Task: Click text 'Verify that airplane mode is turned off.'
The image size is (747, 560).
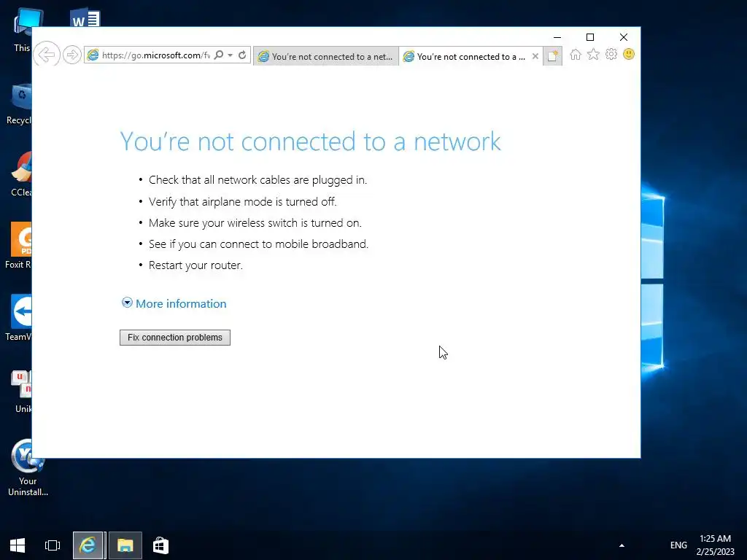Action: click(x=242, y=201)
